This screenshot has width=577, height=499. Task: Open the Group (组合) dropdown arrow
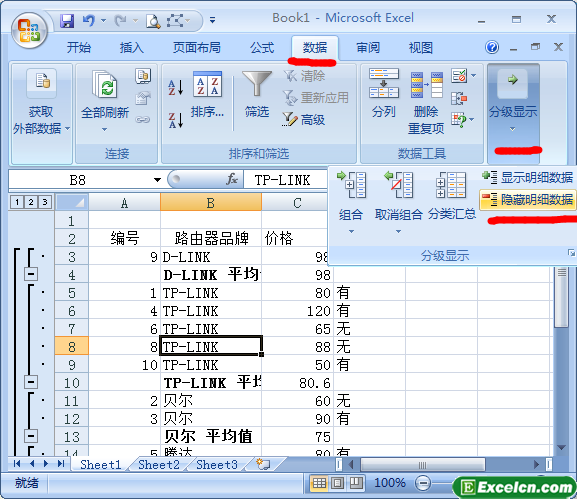[x=351, y=232]
